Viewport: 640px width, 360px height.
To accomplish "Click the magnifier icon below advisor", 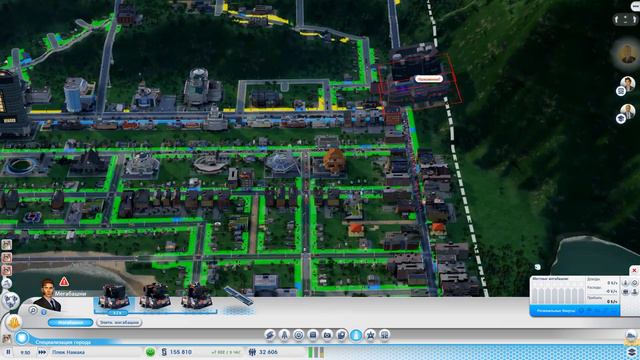I will 33,311.
